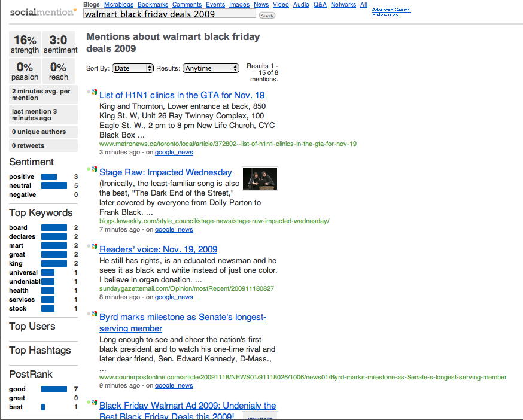The height and width of the screenshot is (420, 523).
Task: Click the '0 retweets' box
Action: tap(43, 146)
